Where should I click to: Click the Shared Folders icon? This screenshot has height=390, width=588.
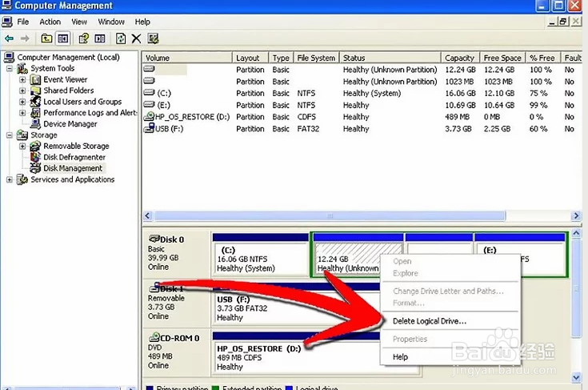point(35,90)
